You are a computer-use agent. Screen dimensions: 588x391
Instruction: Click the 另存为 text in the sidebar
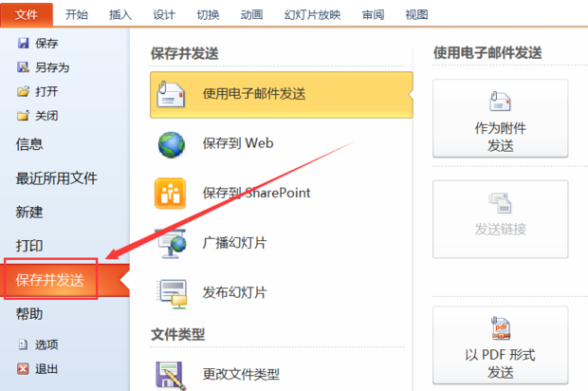point(52,67)
